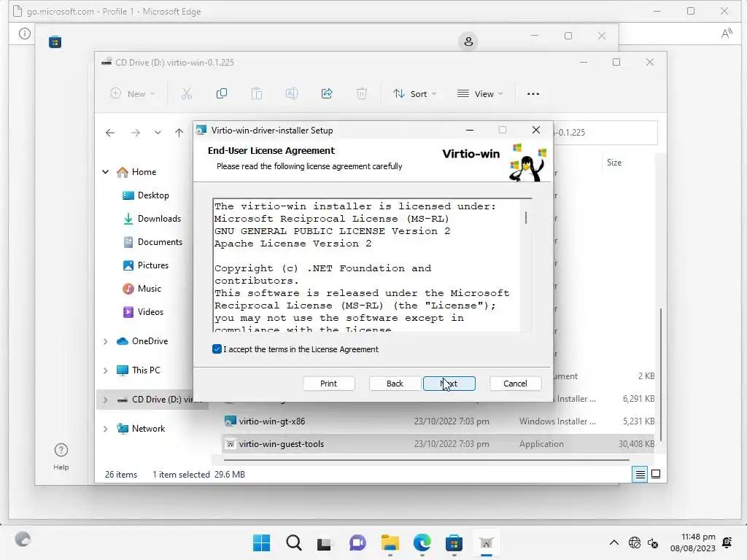Expand the CD Drive (D:) tree node
747x560 pixels.
(x=106, y=400)
